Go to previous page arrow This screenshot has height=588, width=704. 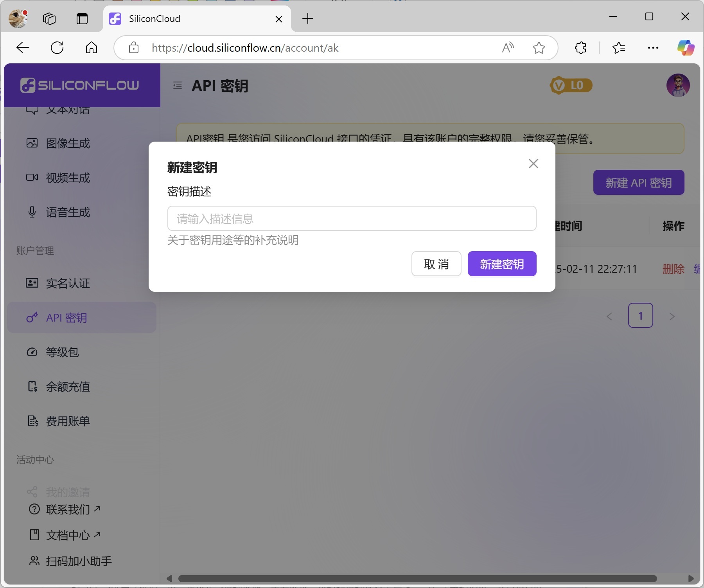[x=609, y=316]
